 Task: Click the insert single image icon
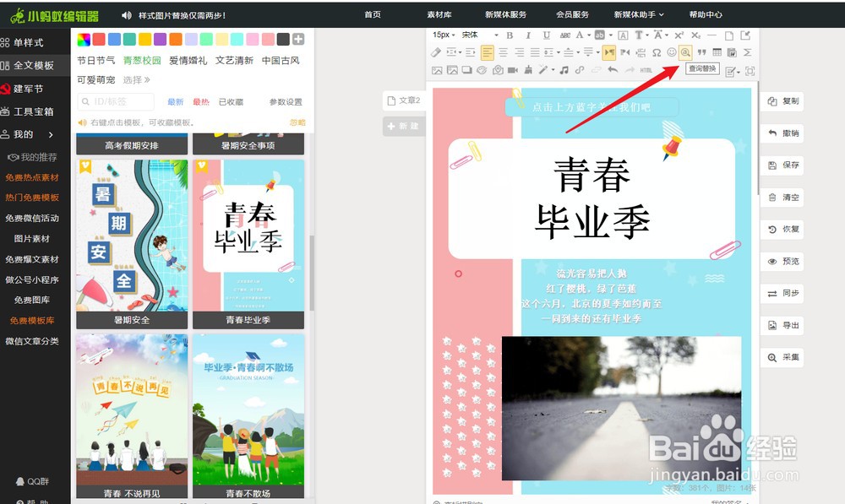tap(437, 71)
